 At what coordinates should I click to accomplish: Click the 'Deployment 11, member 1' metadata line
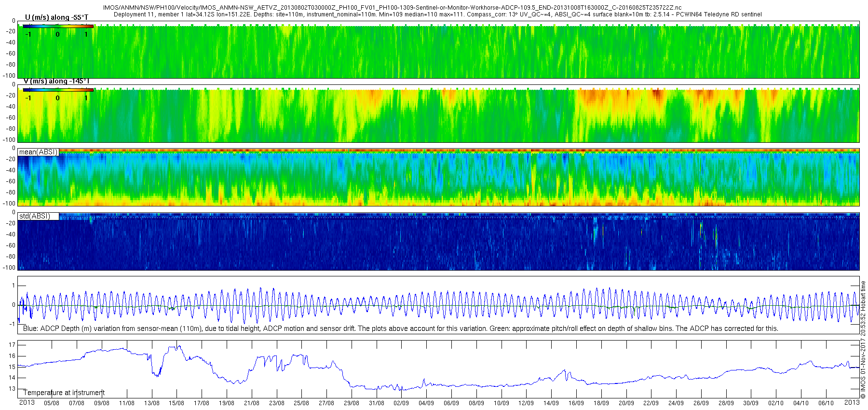[x=438, y=14]
